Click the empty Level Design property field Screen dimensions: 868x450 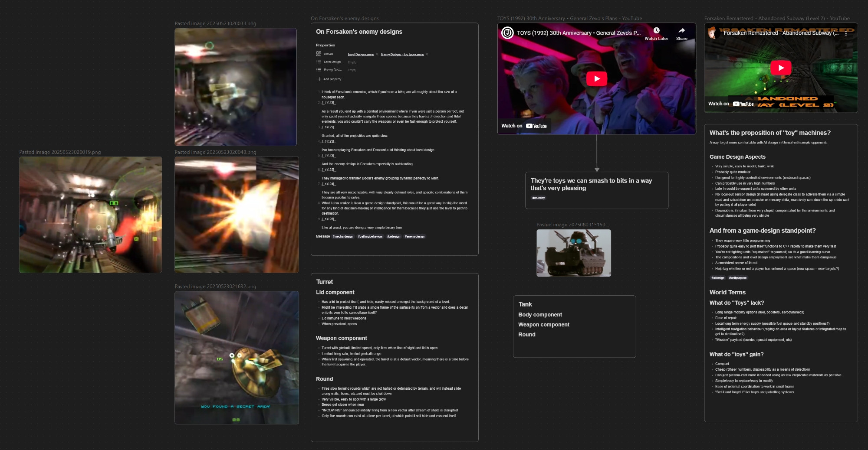click(352, 62)
